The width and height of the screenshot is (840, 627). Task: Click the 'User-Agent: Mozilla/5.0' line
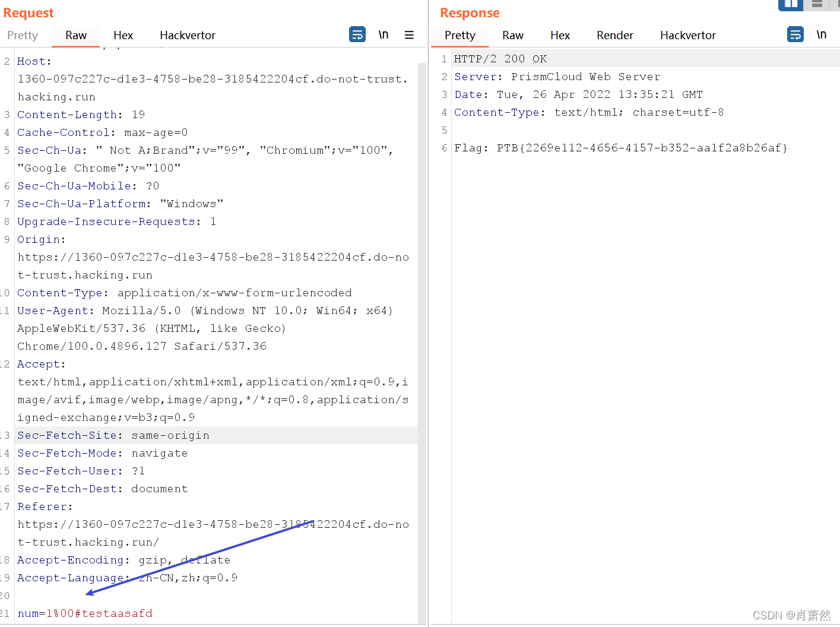click(x=205, y=311)
